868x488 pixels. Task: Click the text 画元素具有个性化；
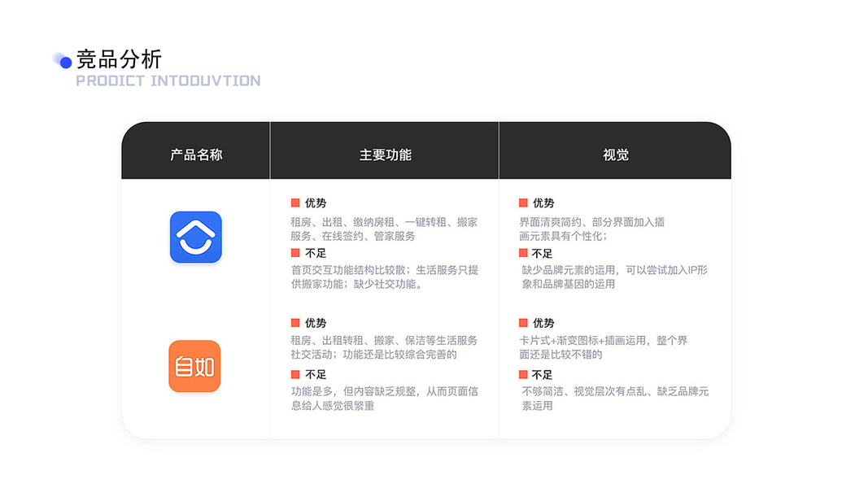(x=564, y=236)
